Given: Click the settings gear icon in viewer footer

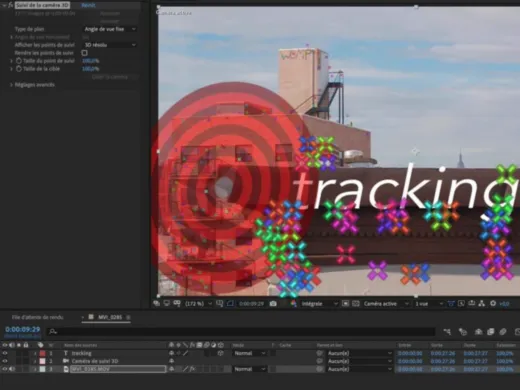Looking at the screenshot, I should (x=493, y=303).
